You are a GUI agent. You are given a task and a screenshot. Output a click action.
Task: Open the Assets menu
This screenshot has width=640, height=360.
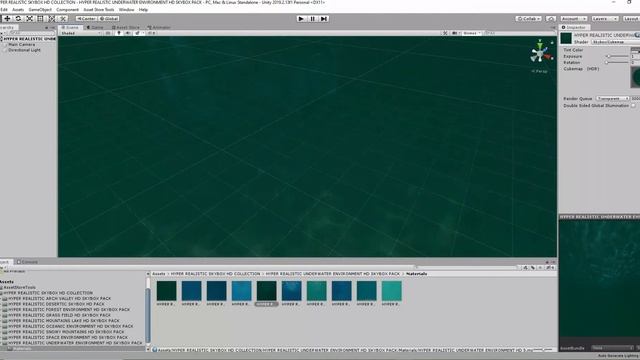coord(18,9)
